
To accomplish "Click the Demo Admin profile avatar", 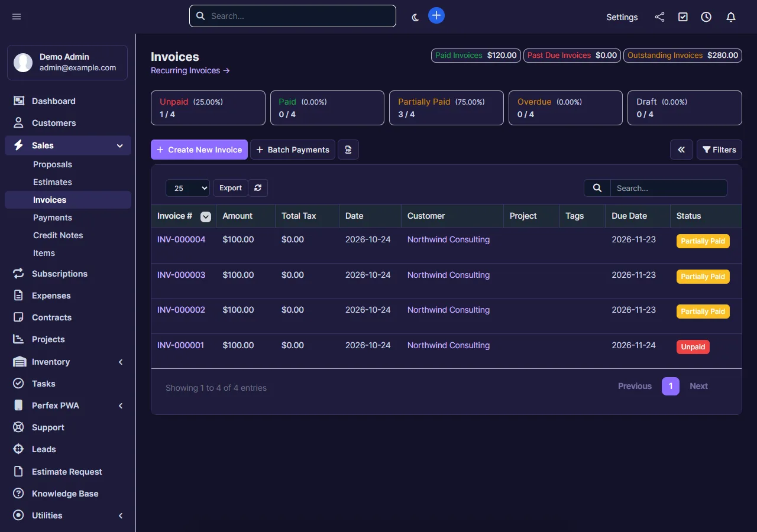I will tap(23, 62).
